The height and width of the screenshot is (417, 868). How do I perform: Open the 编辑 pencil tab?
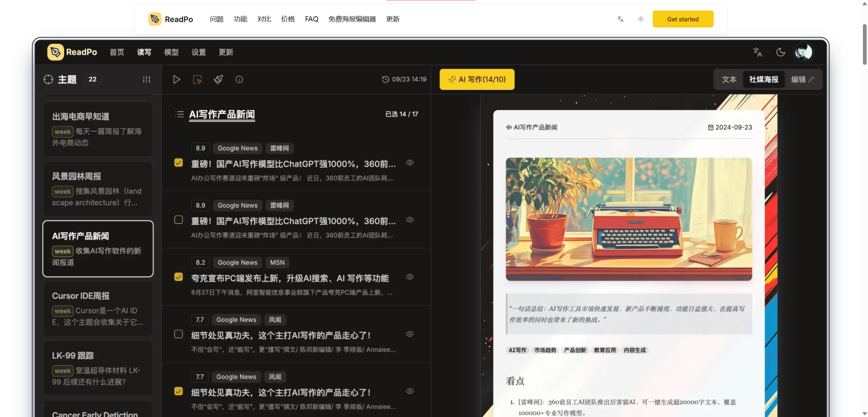pyautogui.click(x=802, y=79)
